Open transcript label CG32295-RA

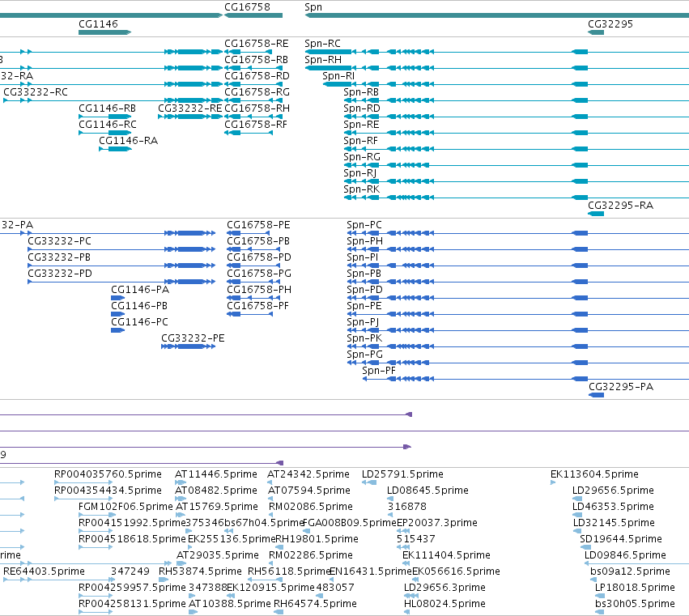(x=620, y=205)
